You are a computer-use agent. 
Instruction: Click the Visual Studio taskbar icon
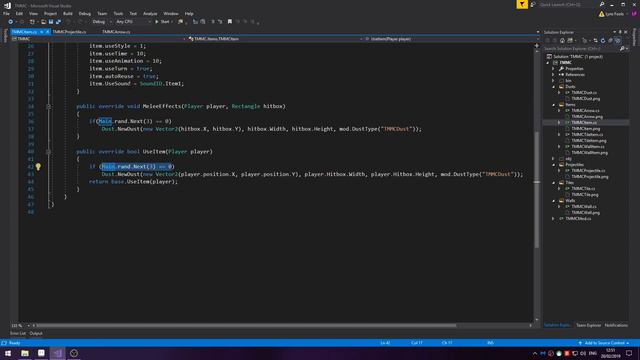(58, 353)
